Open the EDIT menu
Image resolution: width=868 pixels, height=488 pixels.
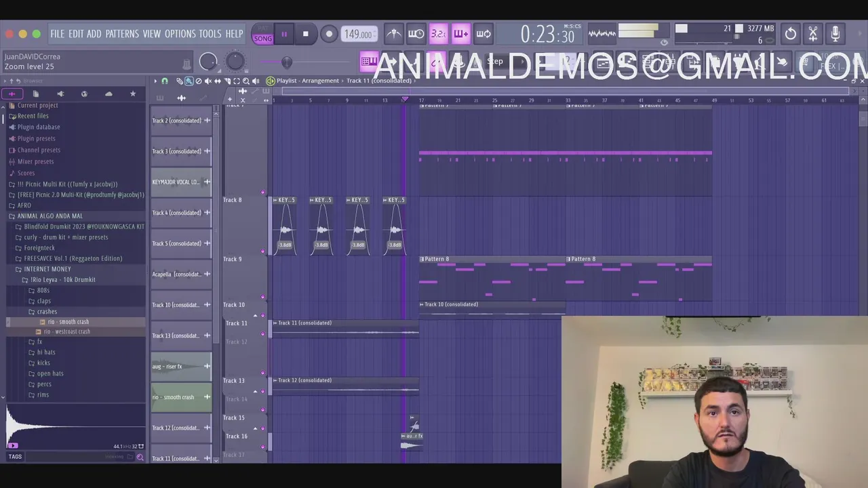click(76, 34)
